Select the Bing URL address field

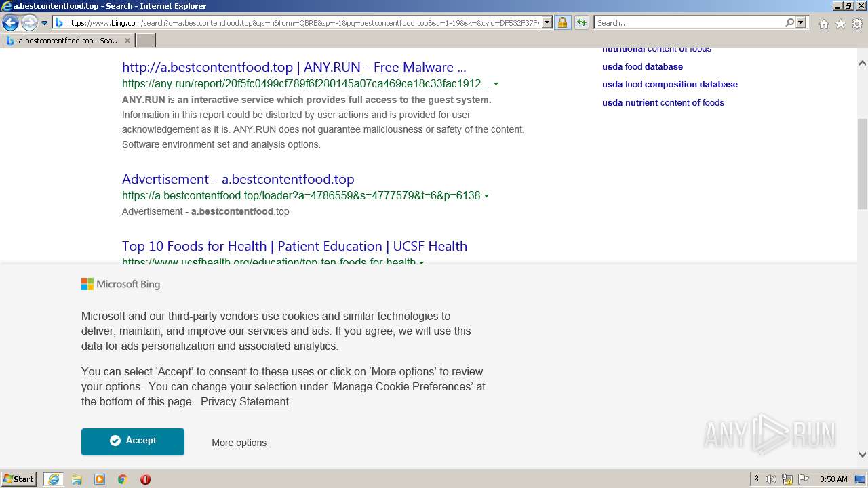[303, 23]
